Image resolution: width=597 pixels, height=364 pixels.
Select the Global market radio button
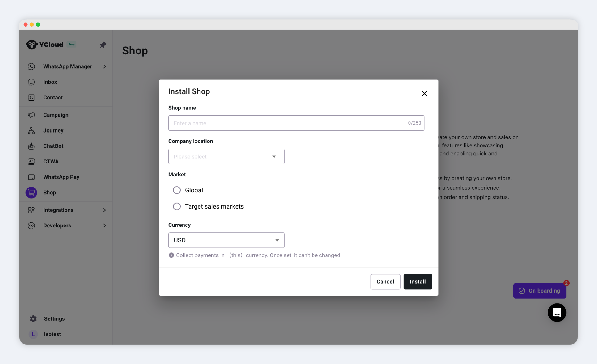(177, 190)
